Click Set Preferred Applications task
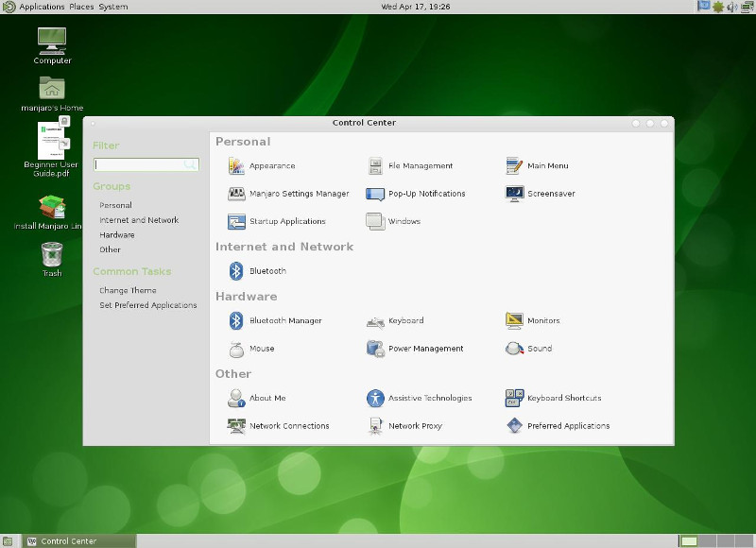The image size is (756, 548). 148,306
